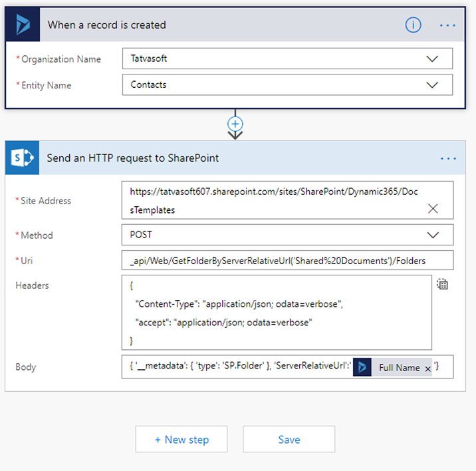Viewport: 476px width, 471px height.
Task: Expand the Entity Name dropdown
Action: point(432,84)
